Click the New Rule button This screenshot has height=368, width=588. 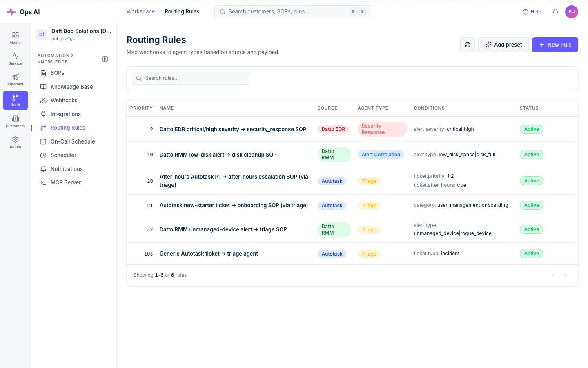point(555,45)
